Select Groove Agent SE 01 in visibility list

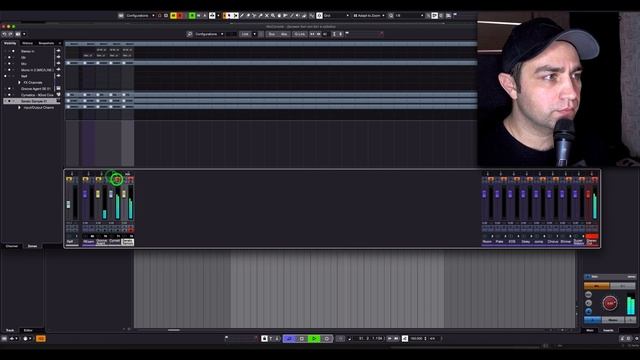32,89
